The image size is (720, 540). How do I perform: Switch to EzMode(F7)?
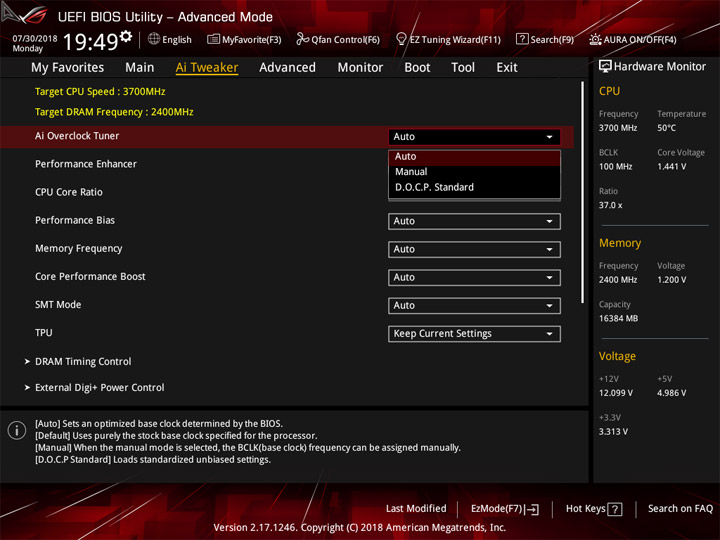click(505, 509)
